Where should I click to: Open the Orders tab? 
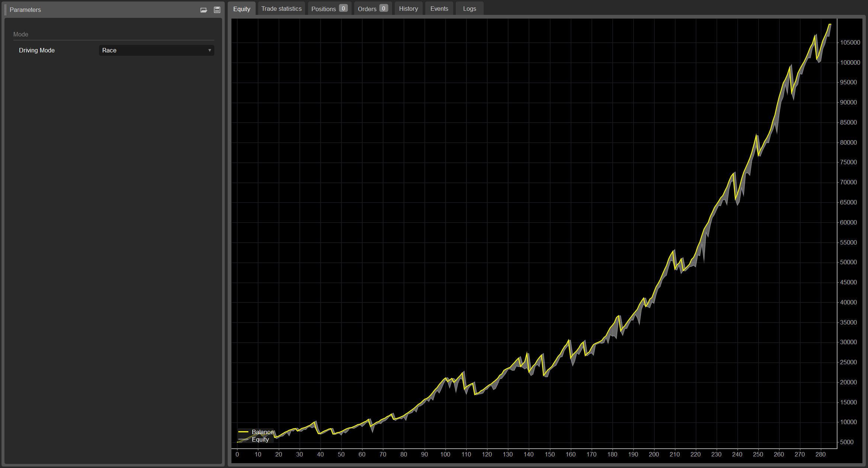point(372,9)
